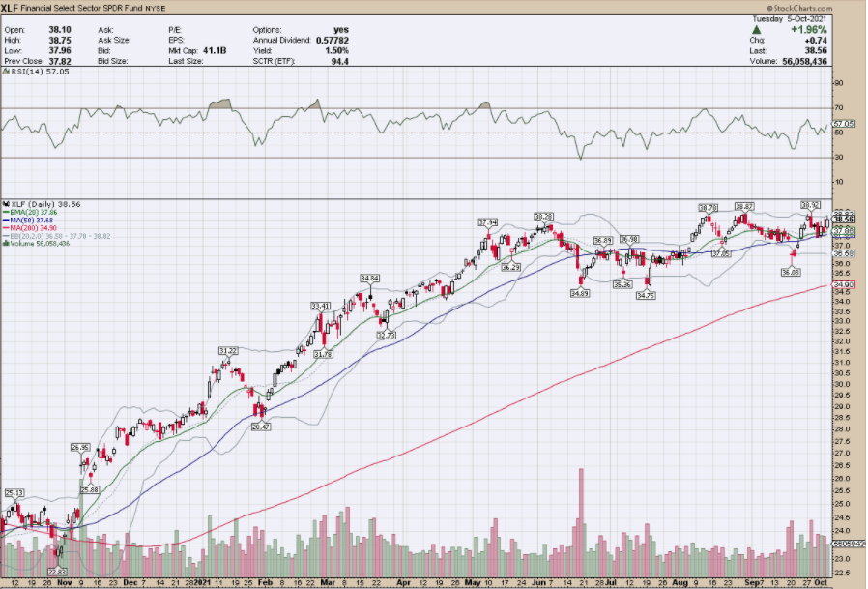Click the XLF (Daily) 38.56 legend entry
Viewport: 868px width, 589px height.
(x=43, y=204)
